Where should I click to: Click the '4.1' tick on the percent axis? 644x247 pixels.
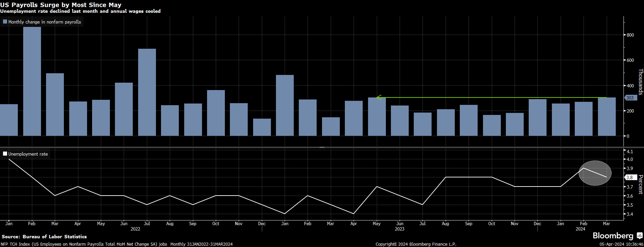(x=630, y=152)
